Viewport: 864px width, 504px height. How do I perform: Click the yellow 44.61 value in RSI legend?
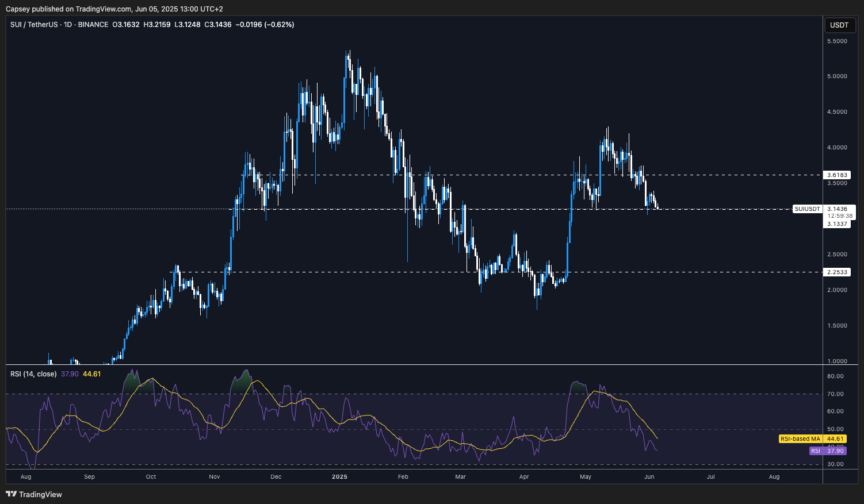coord(92,374)
